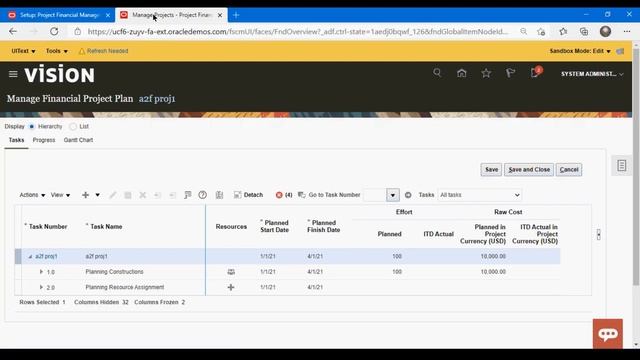The width and height of the screenshot is (640, 360).
Task: Open the navigator hamburger menu
Action: click(x=13, y=74)
